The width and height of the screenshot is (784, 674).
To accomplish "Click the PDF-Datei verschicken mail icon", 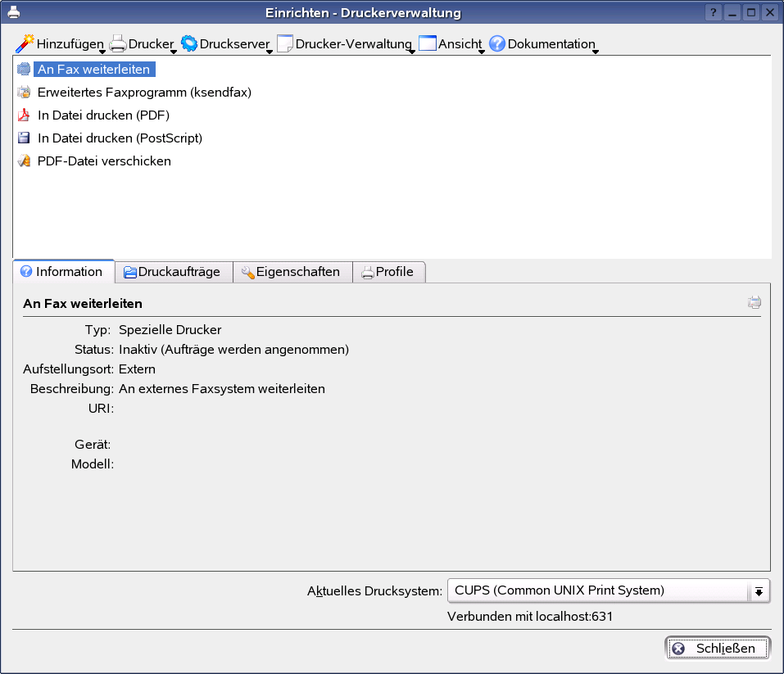I will [24, 161].
